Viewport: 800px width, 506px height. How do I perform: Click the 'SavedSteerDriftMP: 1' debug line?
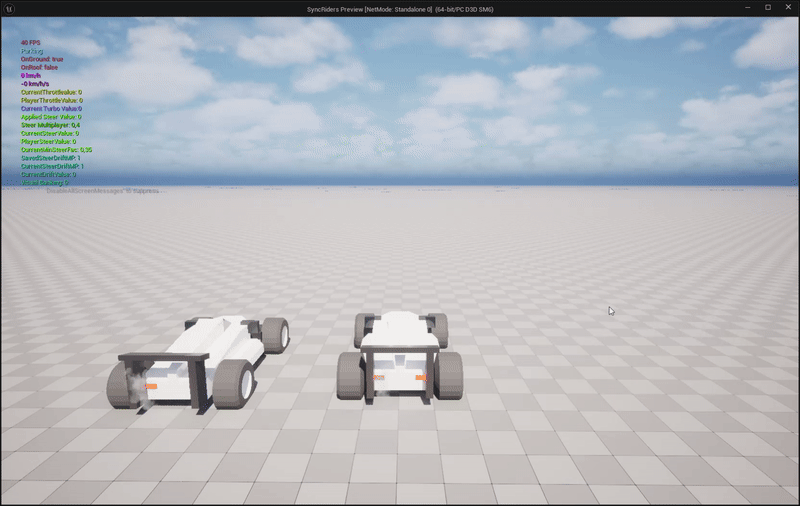pyautogui.click(x=51, y=158)
